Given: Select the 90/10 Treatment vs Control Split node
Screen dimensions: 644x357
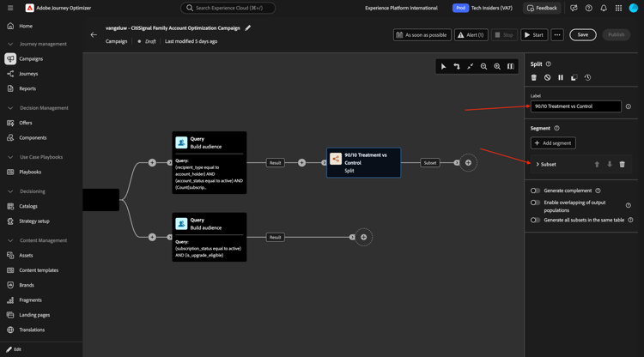Looking at the screenshot, I should pos(363,162).
